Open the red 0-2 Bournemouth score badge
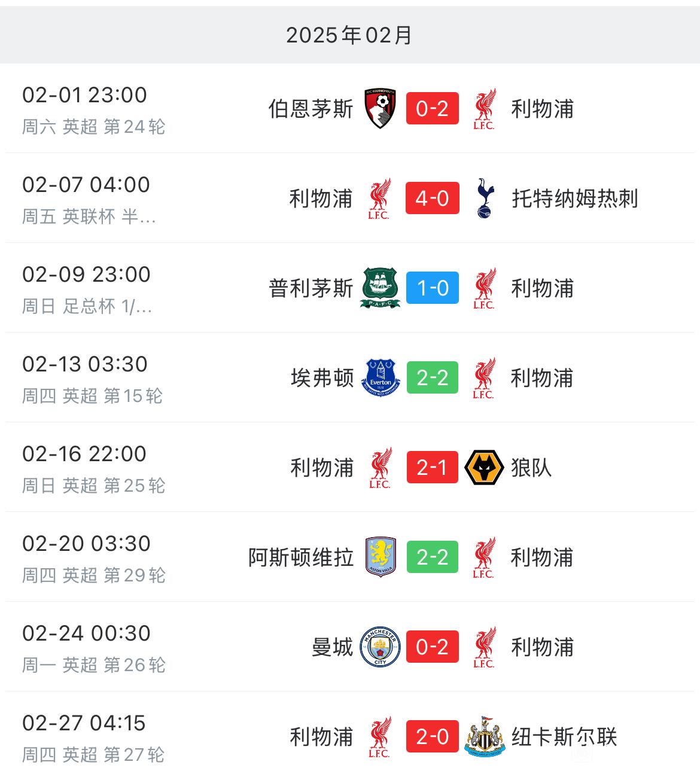The height and width of the screenshot is (771, 700). pos(433,108)
